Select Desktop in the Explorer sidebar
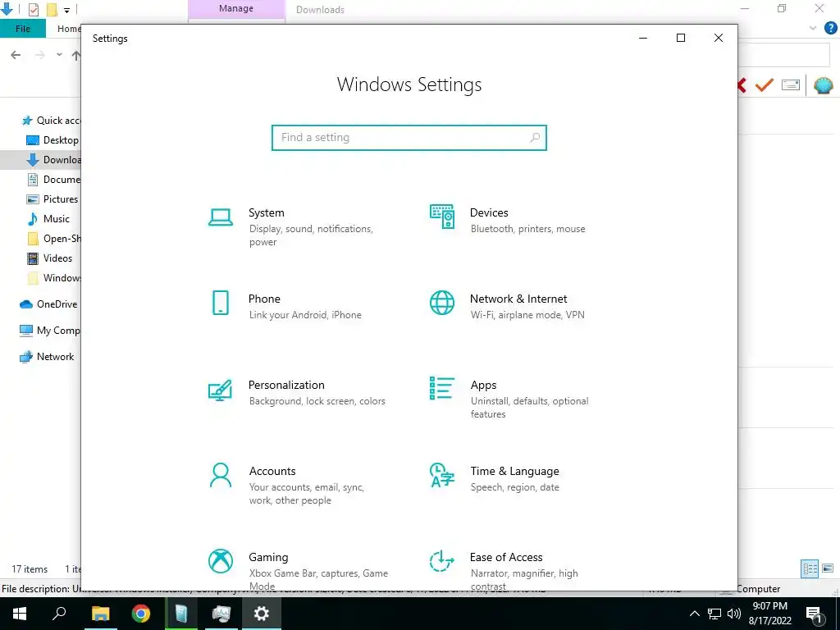The width and height of the screenshot is (840, 630). (x=53, y=140)
